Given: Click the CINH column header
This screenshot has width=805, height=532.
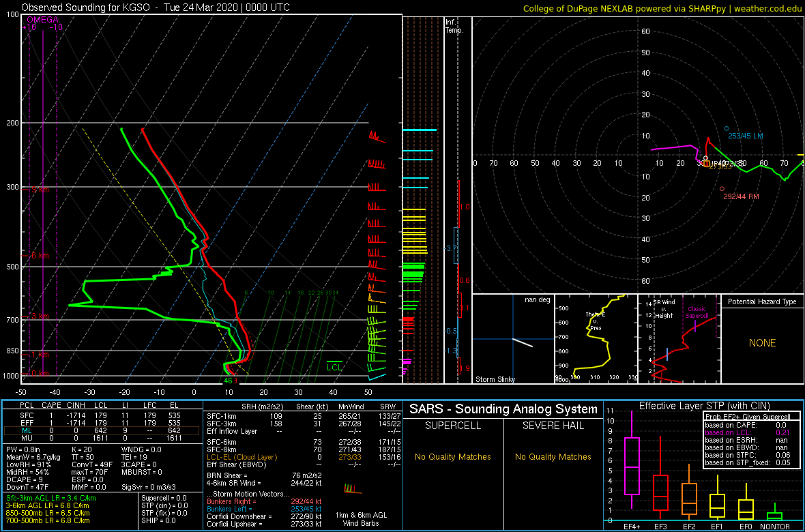Looking at the screenshot, I should pos(76,407).
